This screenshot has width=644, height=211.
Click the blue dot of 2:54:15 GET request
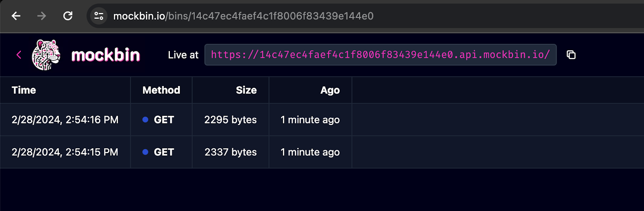tap(145, 152)
